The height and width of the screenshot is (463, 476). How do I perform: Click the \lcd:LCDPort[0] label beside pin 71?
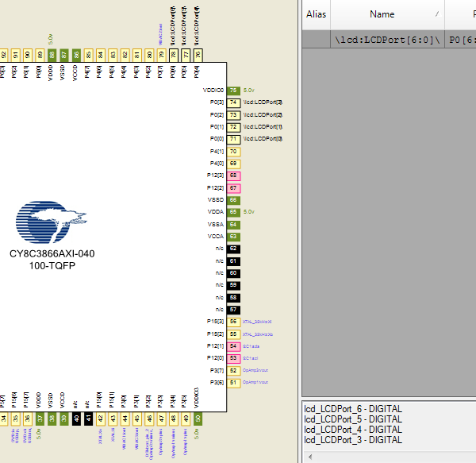tap(263, 139)
